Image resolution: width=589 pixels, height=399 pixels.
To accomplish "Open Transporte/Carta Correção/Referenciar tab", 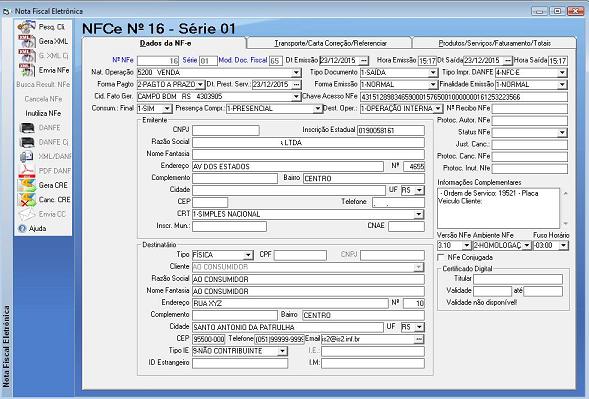I will [330, 43].
